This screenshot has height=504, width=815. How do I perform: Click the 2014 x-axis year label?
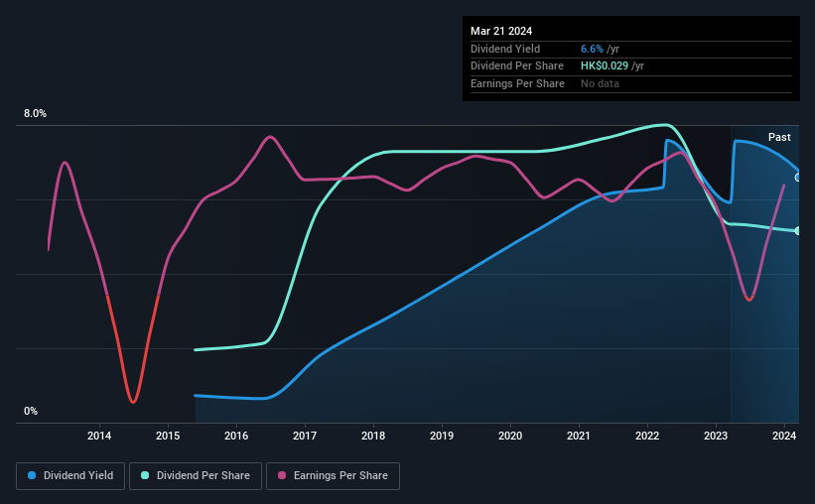pyautogui.click(x=99, y=436)
